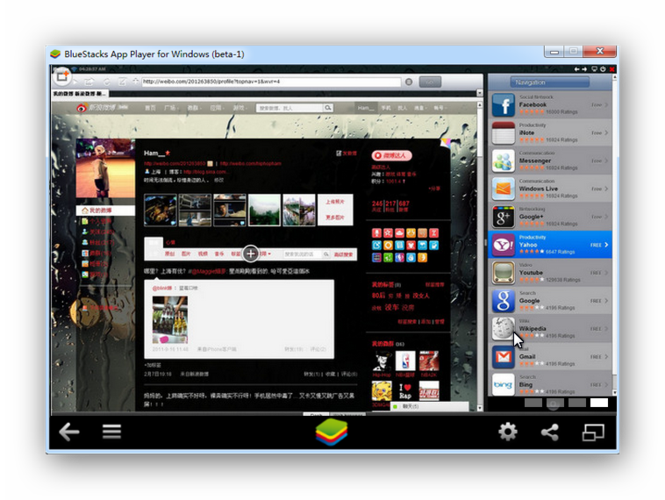Tap the share icon in bottom bar

tap(550, 432)
